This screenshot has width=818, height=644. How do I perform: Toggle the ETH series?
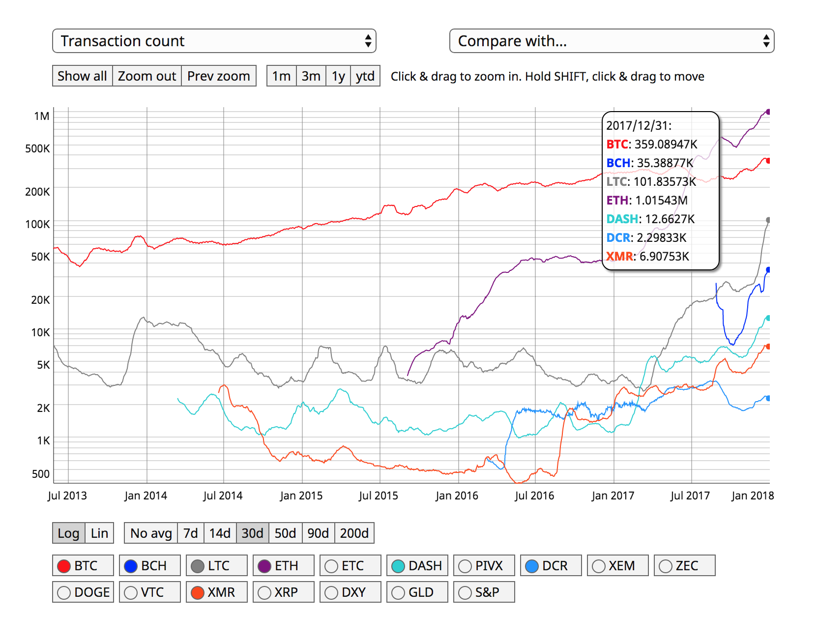coord(284,565)
